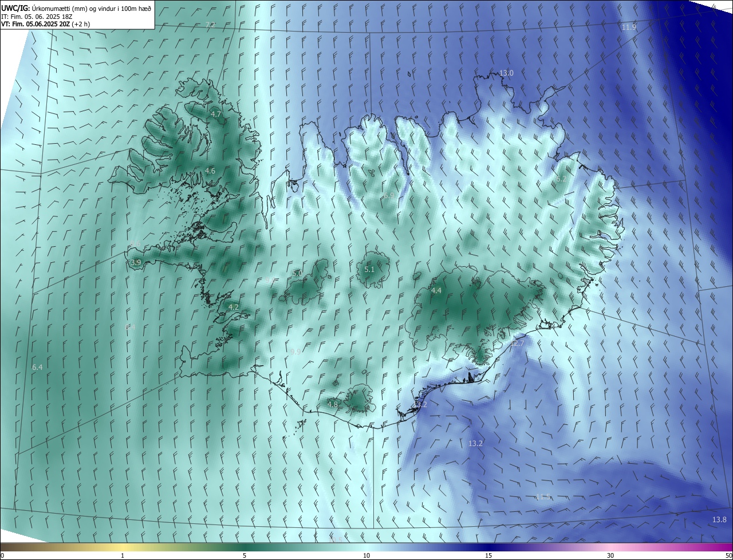Image resolution: width=733 pixels, height=560 pixels.
Task: Click the 'VT: Fim. 05.06.2025 20Z' line
Action: click(x=45, y=24)
